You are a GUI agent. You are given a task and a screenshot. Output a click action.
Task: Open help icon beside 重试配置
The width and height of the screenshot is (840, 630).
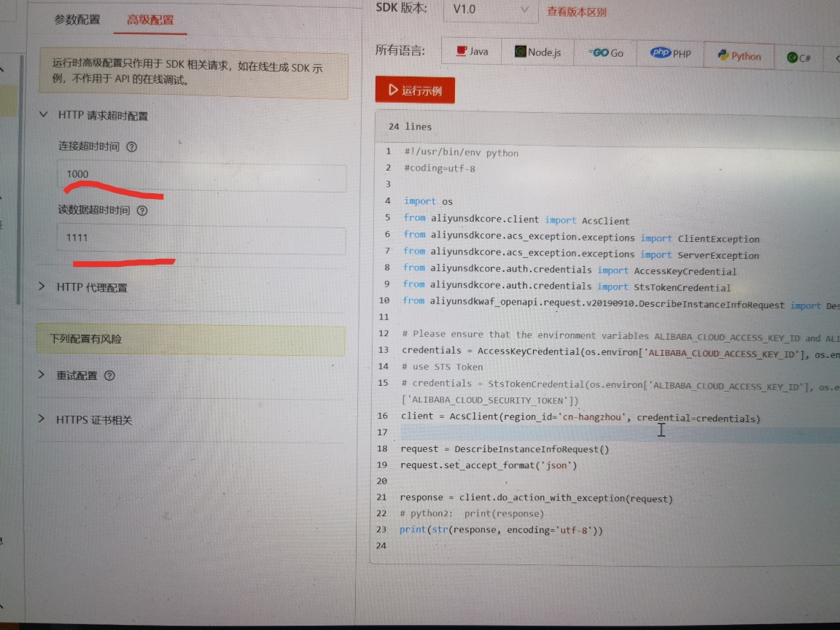tap(110, 376)
